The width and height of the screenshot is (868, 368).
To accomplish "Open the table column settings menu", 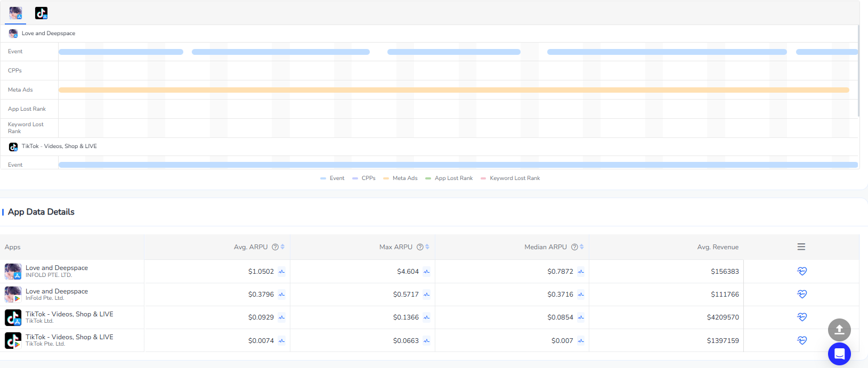I will click(801, 247).
